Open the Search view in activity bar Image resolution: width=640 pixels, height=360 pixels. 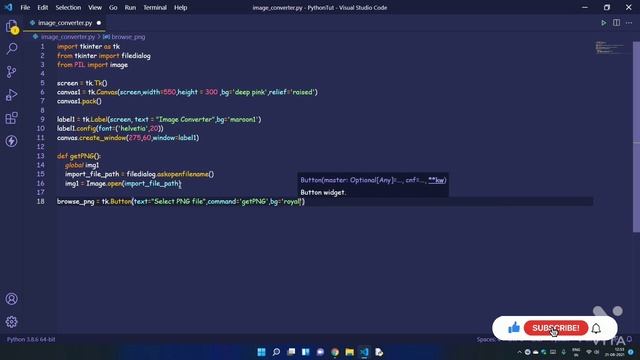pyautogui.click(x=11, y=49)
